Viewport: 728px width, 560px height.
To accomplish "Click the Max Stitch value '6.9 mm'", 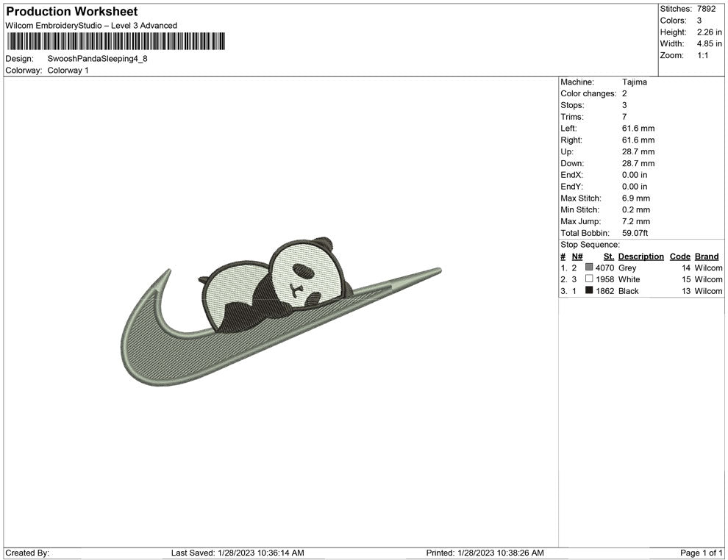I will (636, 198).
